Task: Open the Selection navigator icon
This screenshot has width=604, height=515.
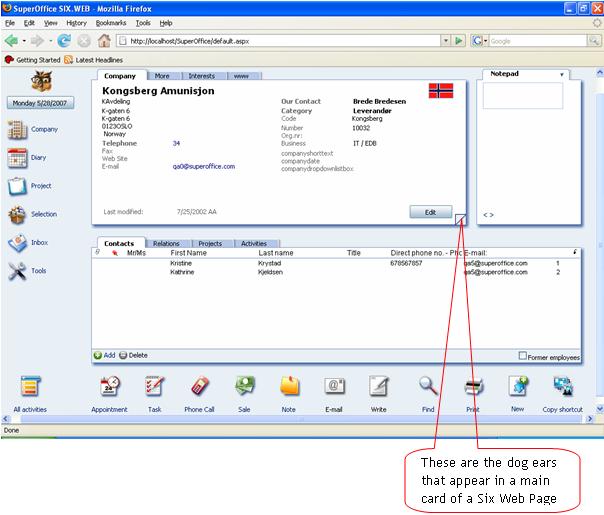Action: point(17,215)
